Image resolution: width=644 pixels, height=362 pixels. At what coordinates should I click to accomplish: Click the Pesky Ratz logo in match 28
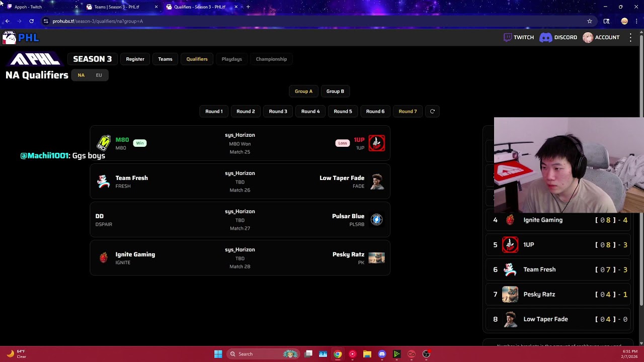pyautogui.click(x=376, y=258)
